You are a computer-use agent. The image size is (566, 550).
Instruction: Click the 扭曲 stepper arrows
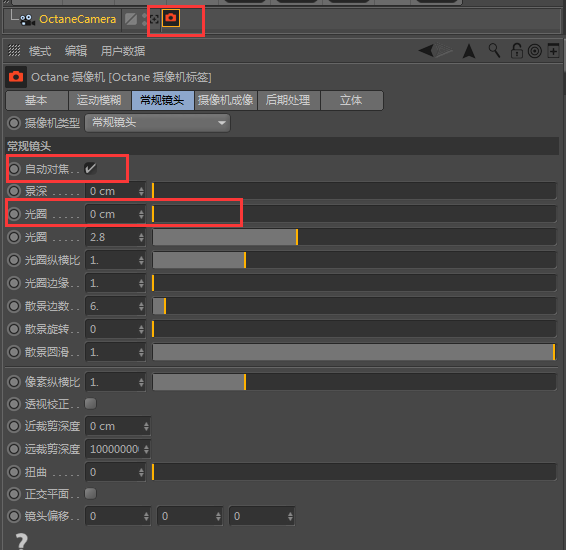[x=141, y=472]
